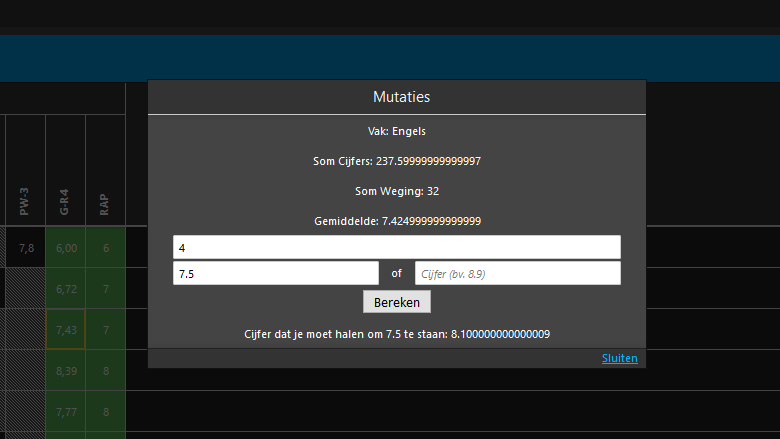Image resolution: width=780 pixels, height=439 pixels.
Task: Click the required grade result text
Action: (396, 334)
